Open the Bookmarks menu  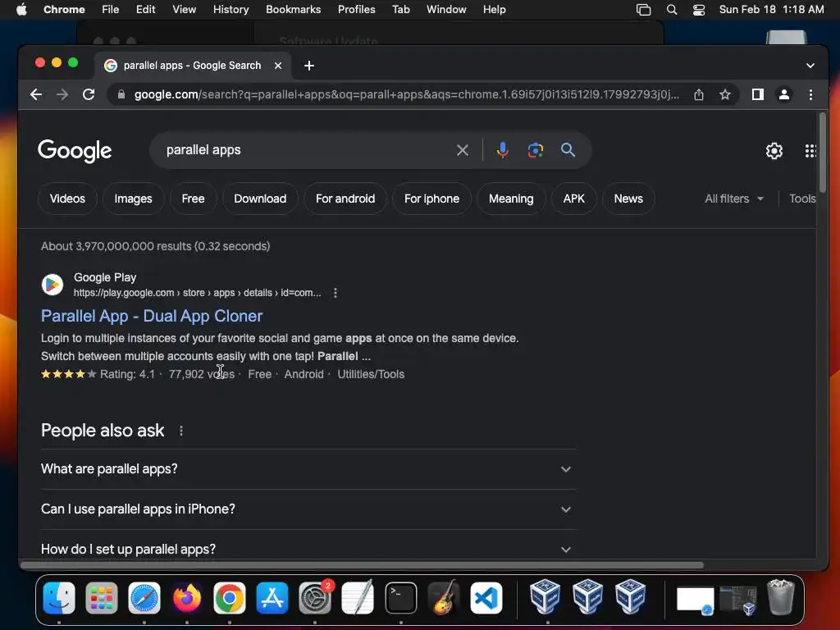tap(293, 10)
